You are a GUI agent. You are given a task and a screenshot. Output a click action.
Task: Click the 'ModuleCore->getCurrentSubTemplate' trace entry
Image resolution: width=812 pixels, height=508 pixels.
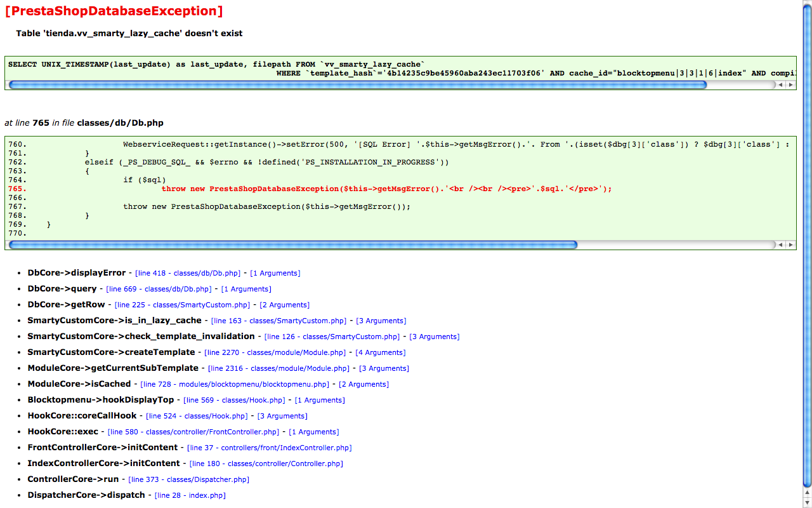point(113,368)
